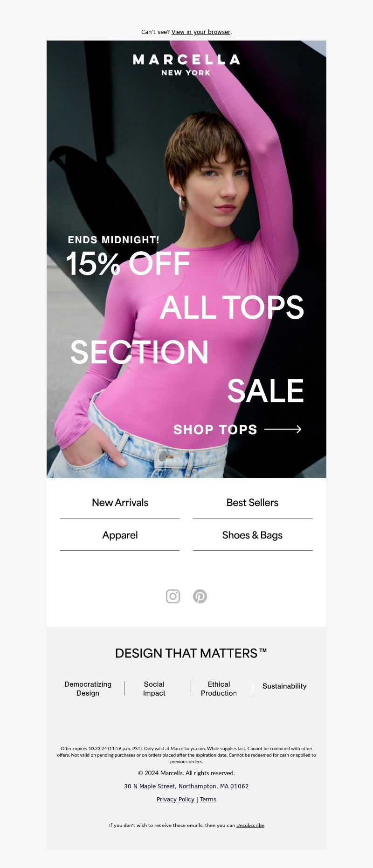
Task: Click the 15% OFF headline text
Action: click(128, 264)
